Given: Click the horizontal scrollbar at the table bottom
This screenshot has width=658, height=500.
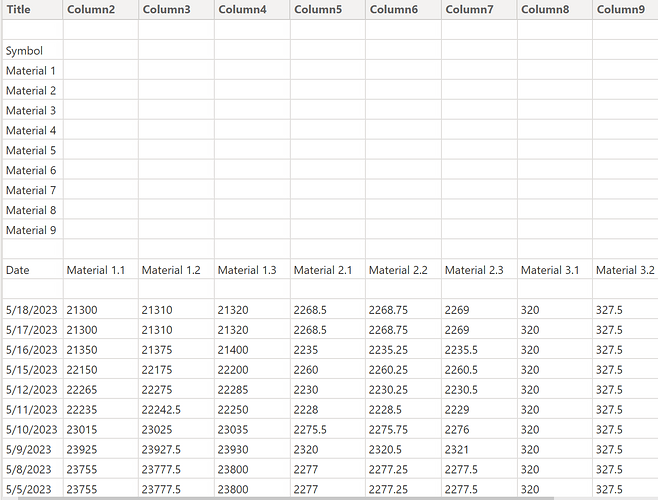Looking at the screenshot, I should click(x=285, y=498).
